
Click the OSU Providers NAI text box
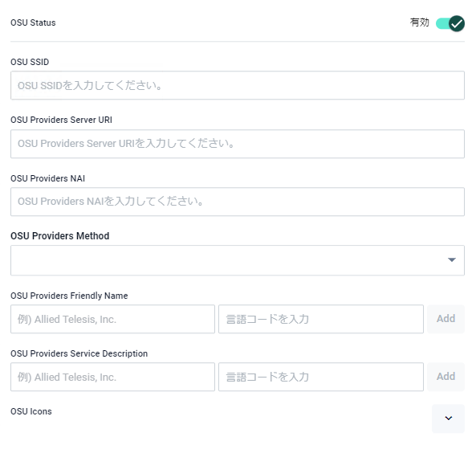click(238, 202)
